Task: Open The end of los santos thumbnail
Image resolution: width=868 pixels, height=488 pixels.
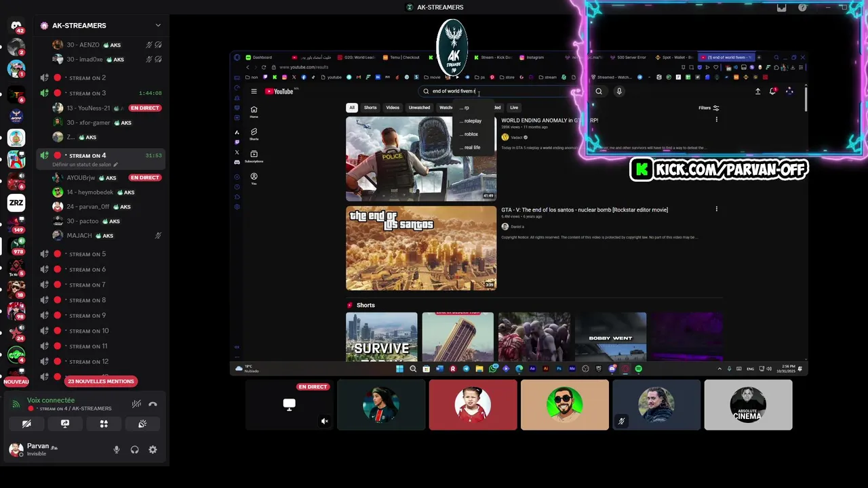Action: pos(421,248)
